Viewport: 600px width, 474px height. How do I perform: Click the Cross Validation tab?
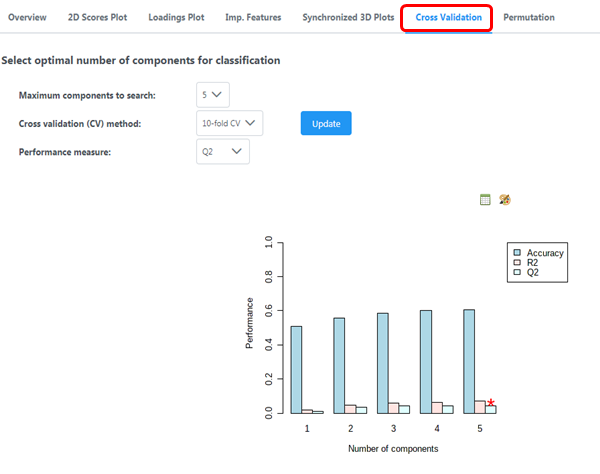448,17
